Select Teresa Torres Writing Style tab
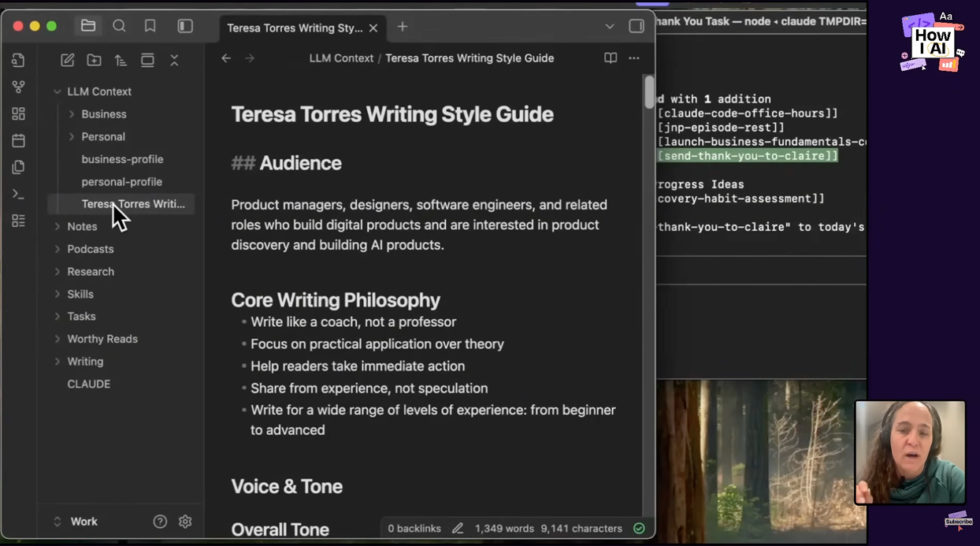The height and width of the screenshot is (546, 980). [294, 28]
